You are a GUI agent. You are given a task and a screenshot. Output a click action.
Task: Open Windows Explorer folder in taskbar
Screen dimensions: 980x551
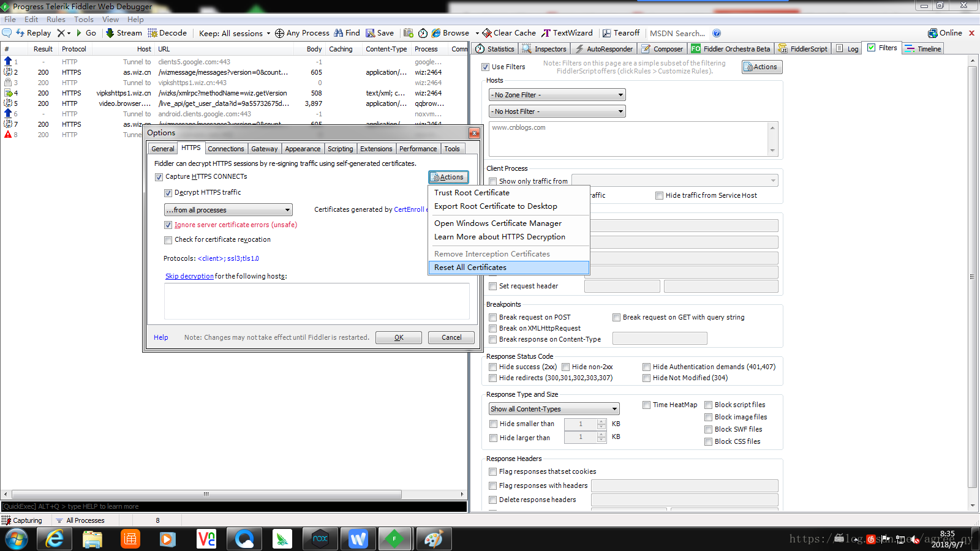click(x=92, y=539)
